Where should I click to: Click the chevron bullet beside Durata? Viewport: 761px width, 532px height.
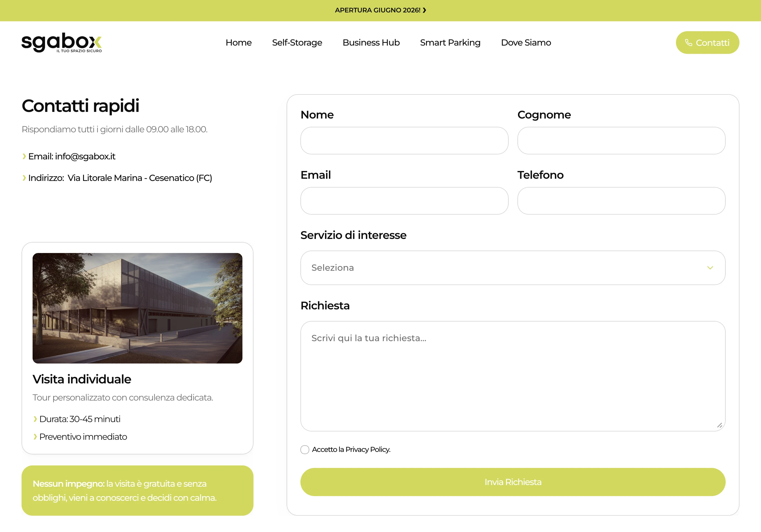pyautogui.click(x=35, y=419)
